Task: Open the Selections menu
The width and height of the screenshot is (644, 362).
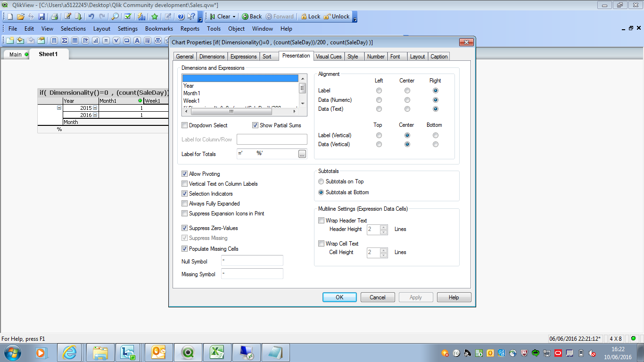Action: coord(73,29)
